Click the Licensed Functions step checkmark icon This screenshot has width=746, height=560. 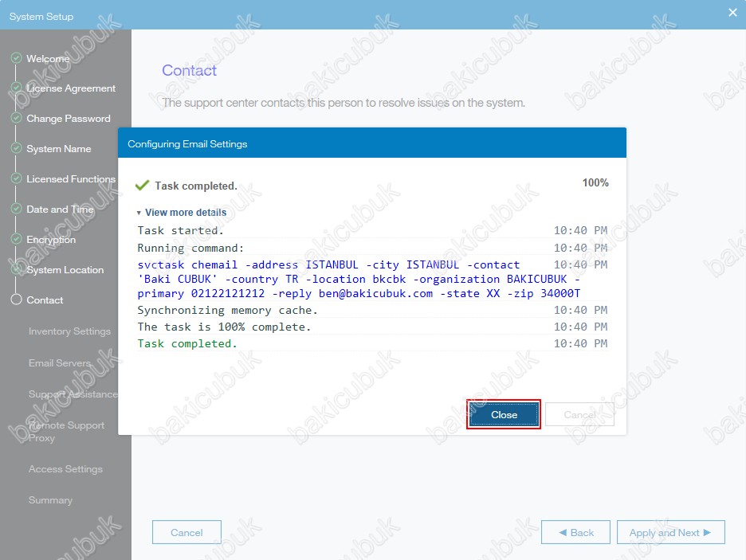click(16, 178)
